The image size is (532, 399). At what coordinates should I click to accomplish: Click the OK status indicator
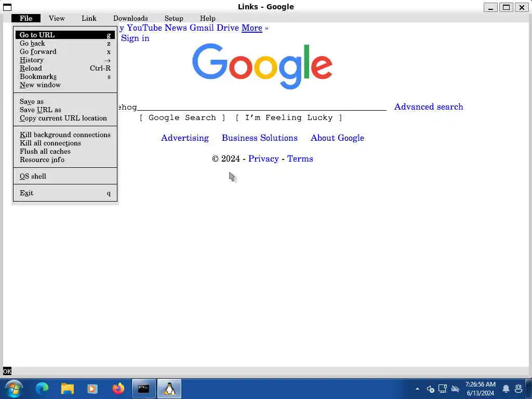click(x=7, y=371)
